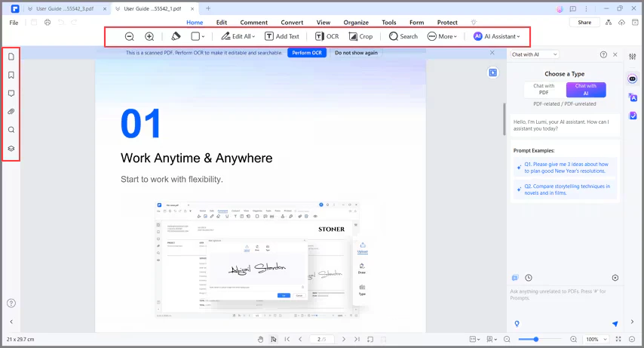Click Do not show again button
Screen dimensions: 644x348
pyautogui.click(x=356, y=53)
